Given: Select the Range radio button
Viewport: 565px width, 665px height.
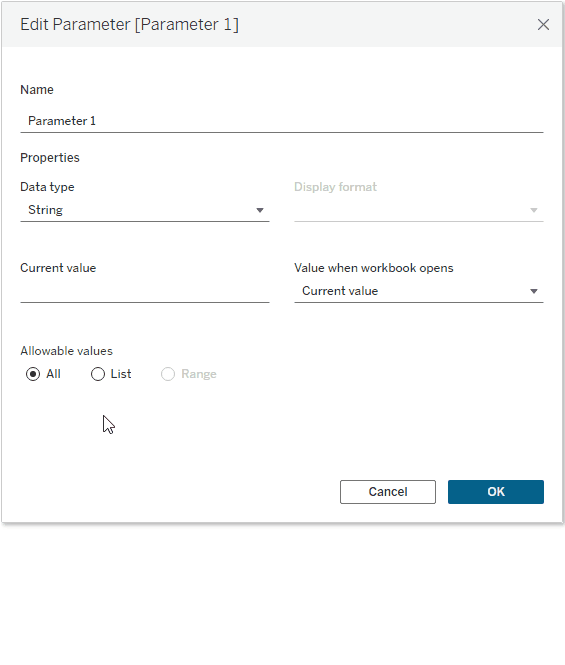Looking at the screenshot, I should [x=168, y=374].
